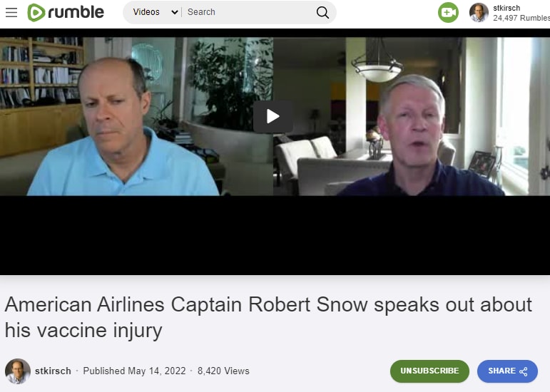Focus the Search text field
This screenshot has height=392, width=550.
click(x=249, y=12)
